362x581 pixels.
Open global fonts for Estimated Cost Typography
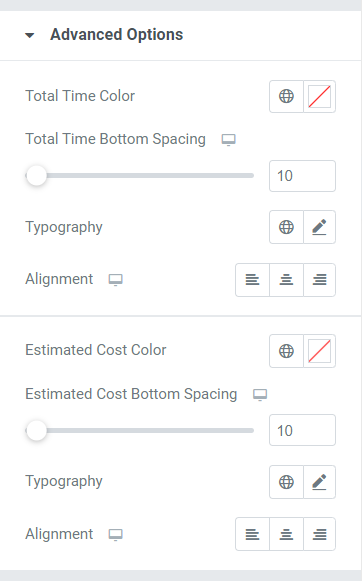tap(286, 482)
